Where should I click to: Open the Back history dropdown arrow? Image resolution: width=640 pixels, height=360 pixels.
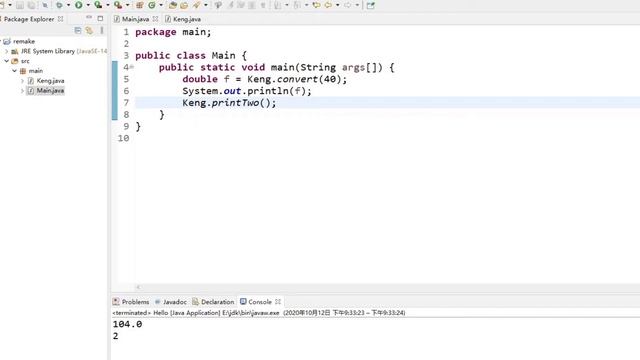point(338,5)
